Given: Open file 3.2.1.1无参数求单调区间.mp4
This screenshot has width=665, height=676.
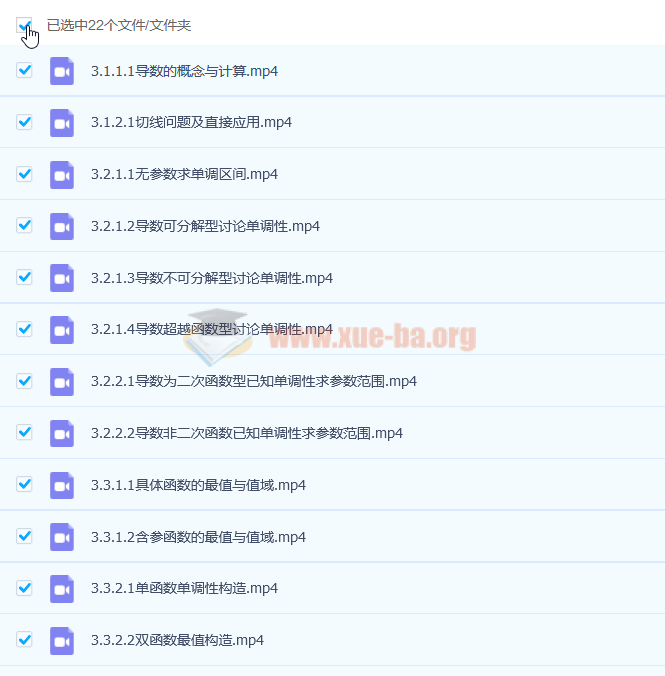Looking at the screenshot, I should (184, 175).
